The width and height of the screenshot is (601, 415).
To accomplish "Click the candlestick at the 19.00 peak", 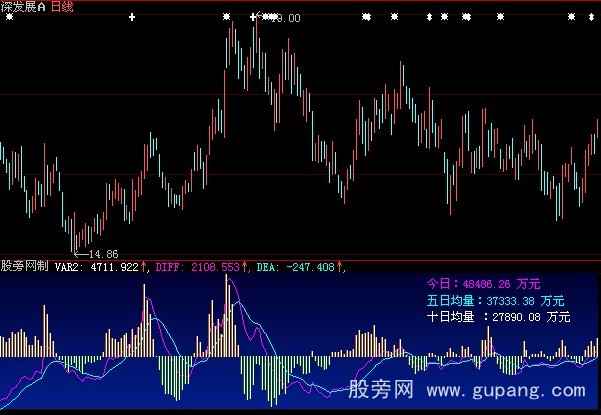I will [256, 36].
